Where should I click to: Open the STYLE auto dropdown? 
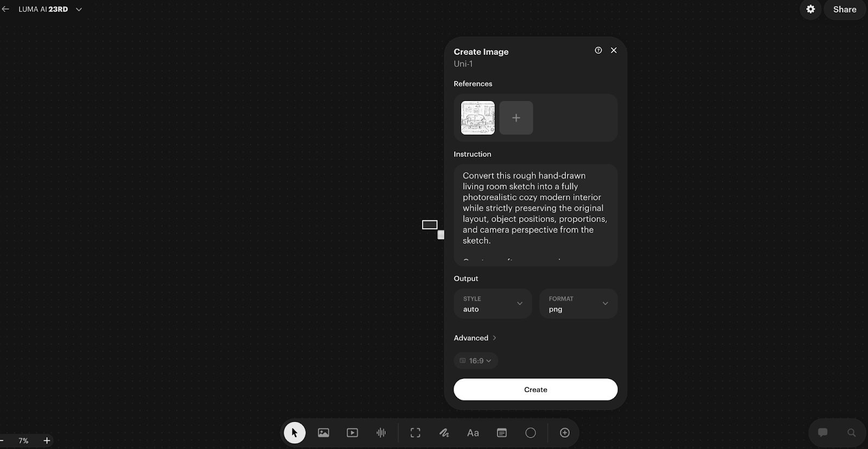click(493, 304)
